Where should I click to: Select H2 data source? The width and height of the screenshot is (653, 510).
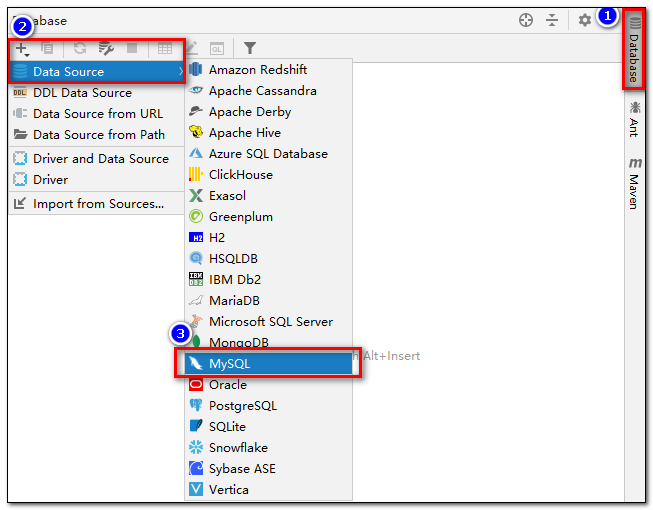(269, 238)
